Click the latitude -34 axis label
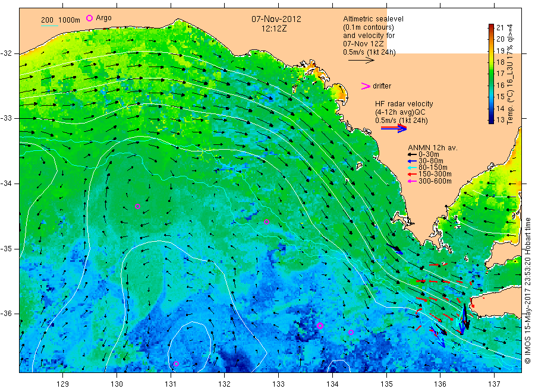 6,184
